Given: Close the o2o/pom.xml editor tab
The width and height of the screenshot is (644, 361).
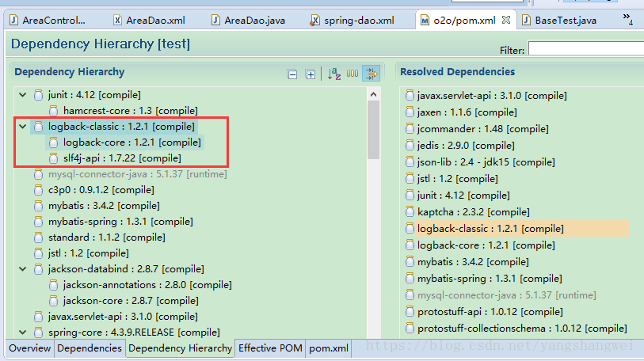Looking at the screenshot, I should click(506, 18).
